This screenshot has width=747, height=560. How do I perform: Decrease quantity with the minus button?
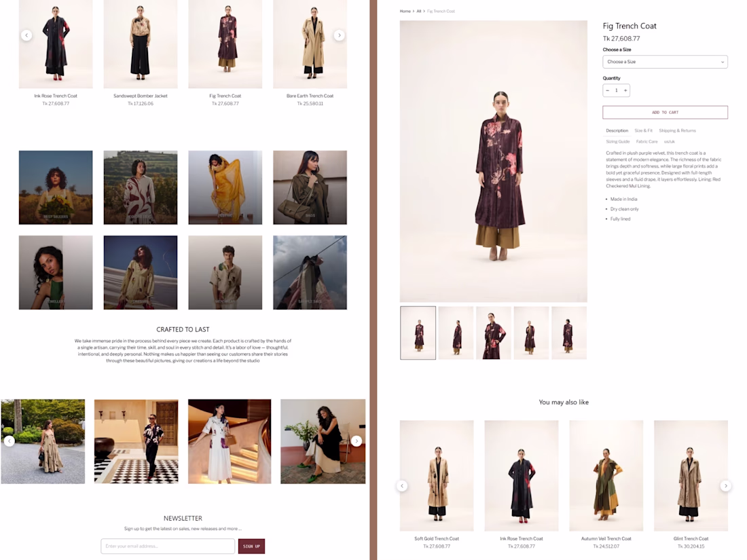(607, 90)
